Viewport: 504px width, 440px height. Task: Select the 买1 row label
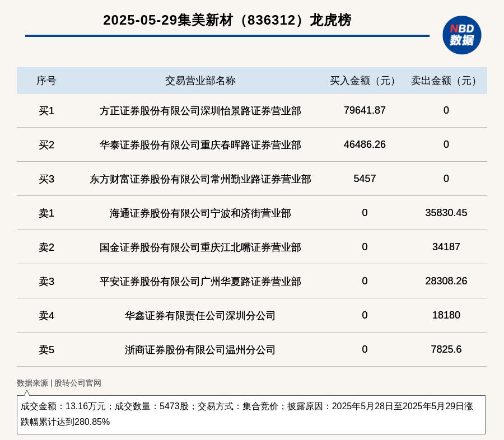(46, 111)
